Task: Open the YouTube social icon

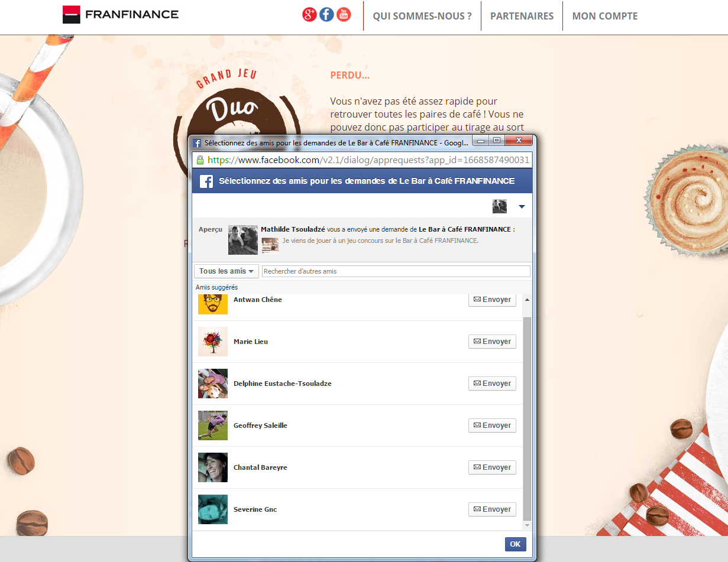Action: [x=344, y=15]
